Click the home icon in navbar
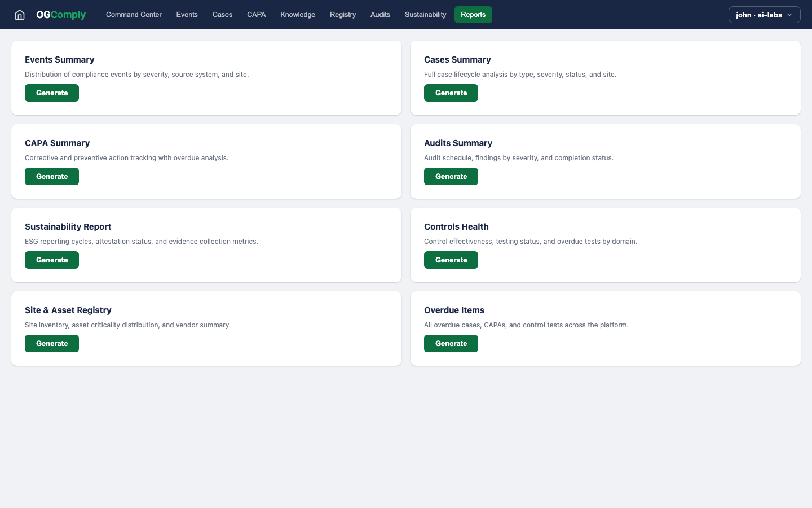The image size is (812, 508). [x=20, y=15]
